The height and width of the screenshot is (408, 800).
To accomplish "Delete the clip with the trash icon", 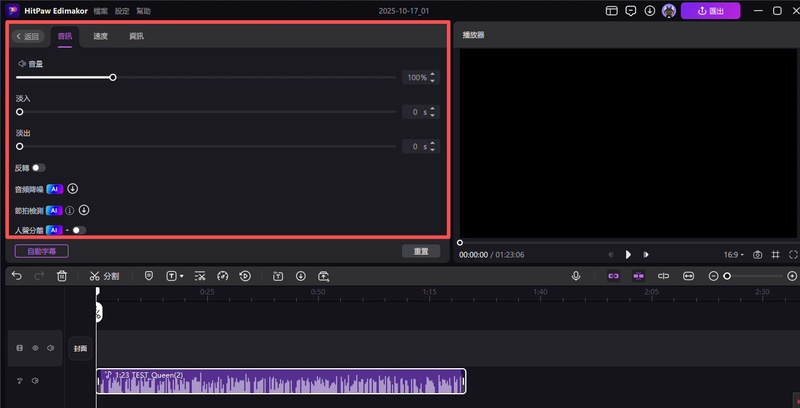I will pyautogui.click(x=62, y=275).
